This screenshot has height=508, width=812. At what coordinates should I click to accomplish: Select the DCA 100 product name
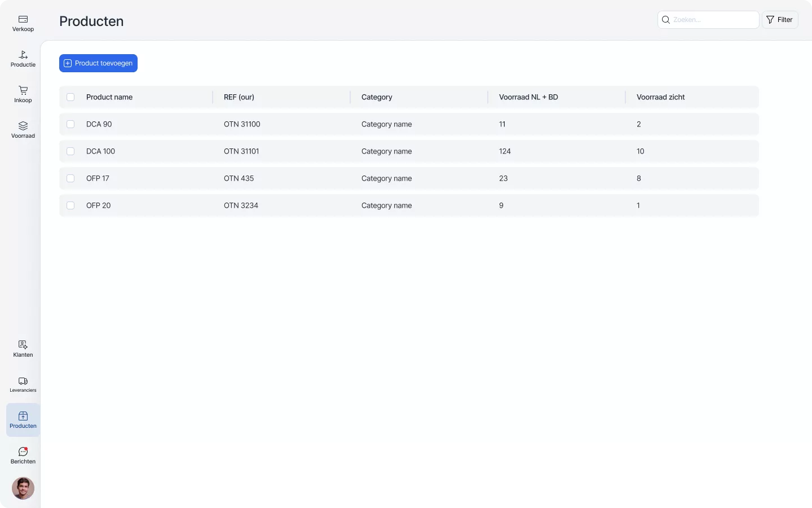pos(100,151)
